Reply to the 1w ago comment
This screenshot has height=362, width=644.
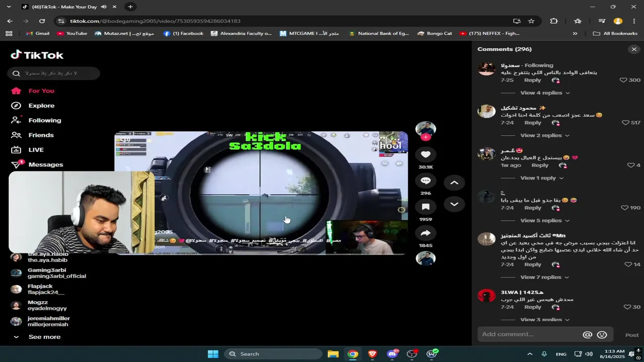pyautogui.click(x=540, y=165)
